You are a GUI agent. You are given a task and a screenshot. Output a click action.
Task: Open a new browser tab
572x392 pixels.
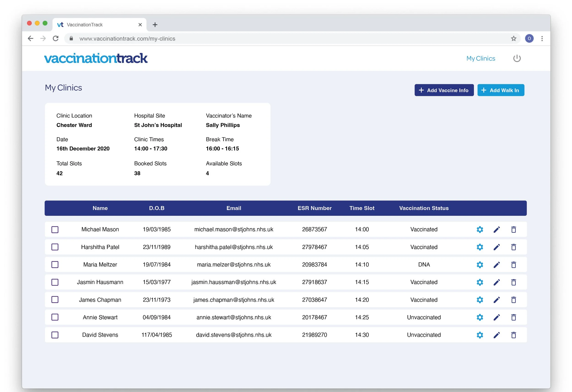pos(155,25)
